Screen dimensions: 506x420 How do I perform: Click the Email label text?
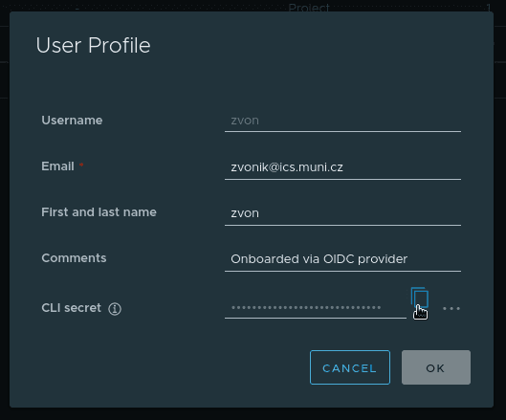pos(57,166)
